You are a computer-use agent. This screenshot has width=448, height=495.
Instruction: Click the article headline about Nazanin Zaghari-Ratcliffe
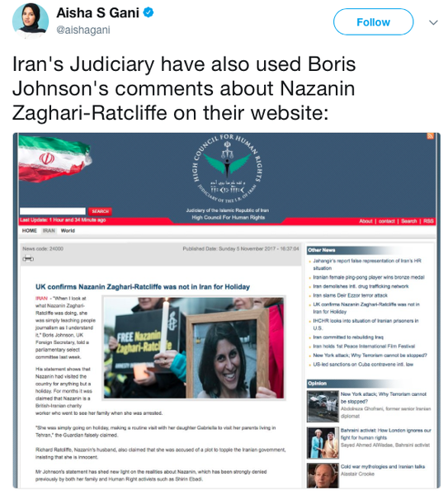[x=143, y=286]
